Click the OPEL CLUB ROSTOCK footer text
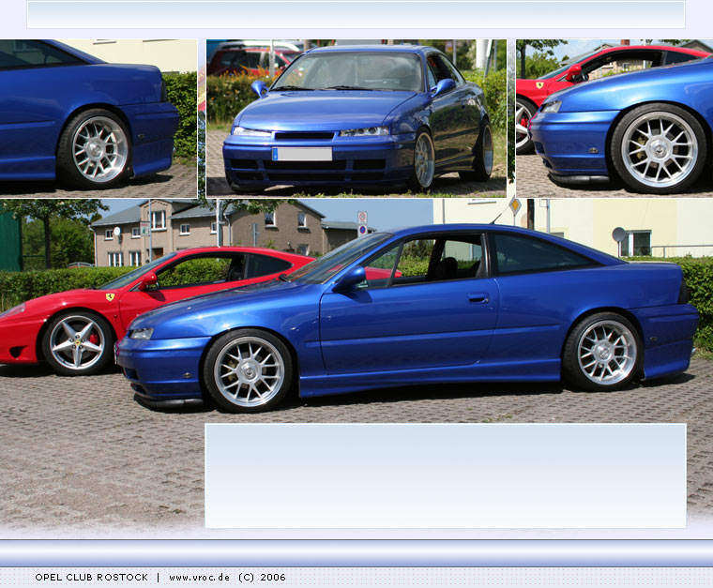The image size is (713, 588). coord(91,577)
